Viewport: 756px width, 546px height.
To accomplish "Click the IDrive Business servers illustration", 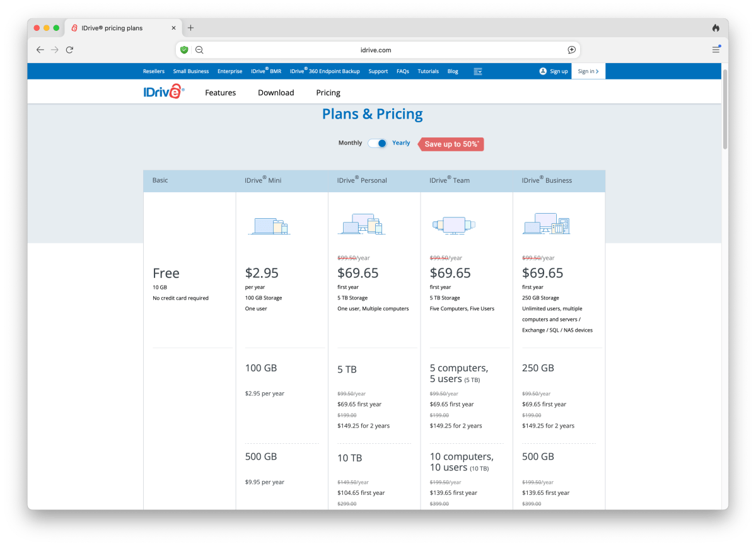I will click(546, 224).
